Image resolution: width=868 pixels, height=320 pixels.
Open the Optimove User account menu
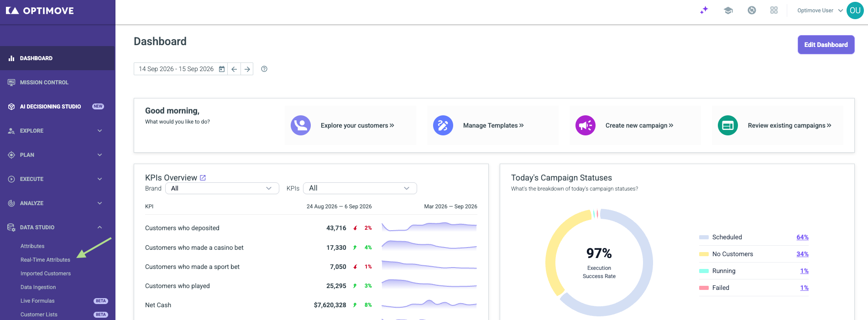[820, 10]
